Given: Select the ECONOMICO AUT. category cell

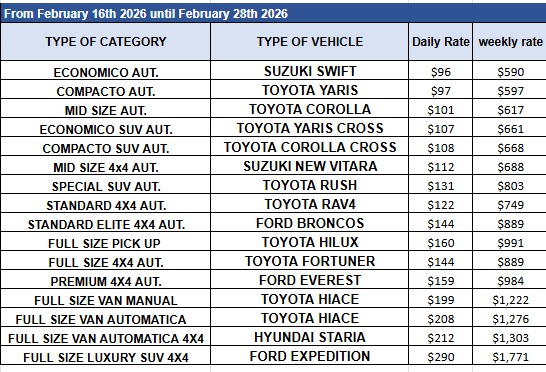Looking at the screenshot, I should (106, 72).
